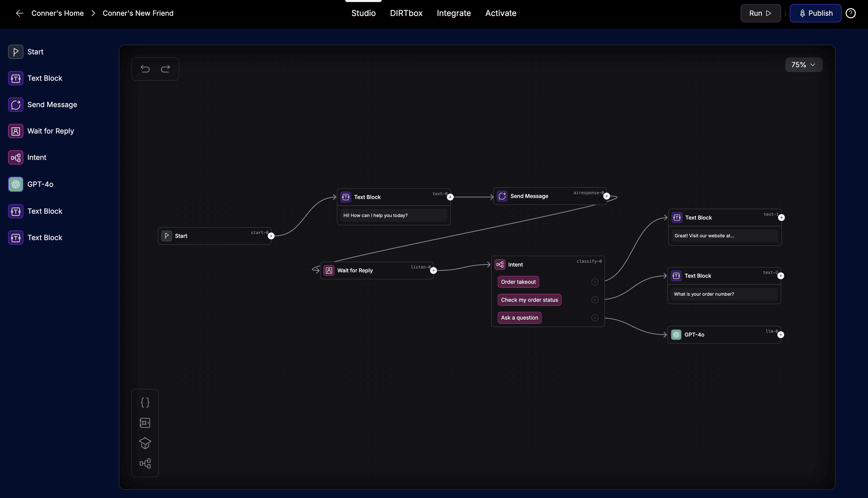The height and width of the screenshot is (498, 868).
Task: Open the 75% zoom level dropdown
Action: 804,65
